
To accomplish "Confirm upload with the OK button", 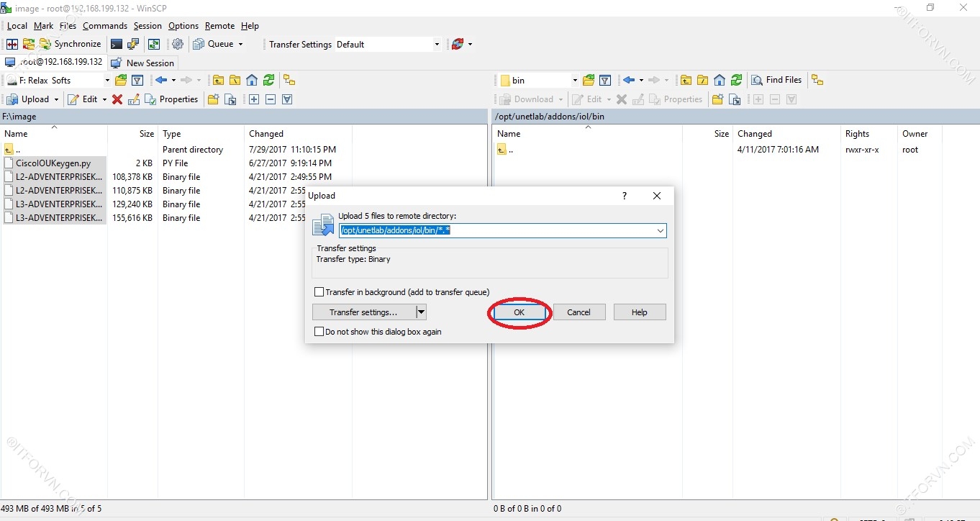I will [x=519, y=312].
